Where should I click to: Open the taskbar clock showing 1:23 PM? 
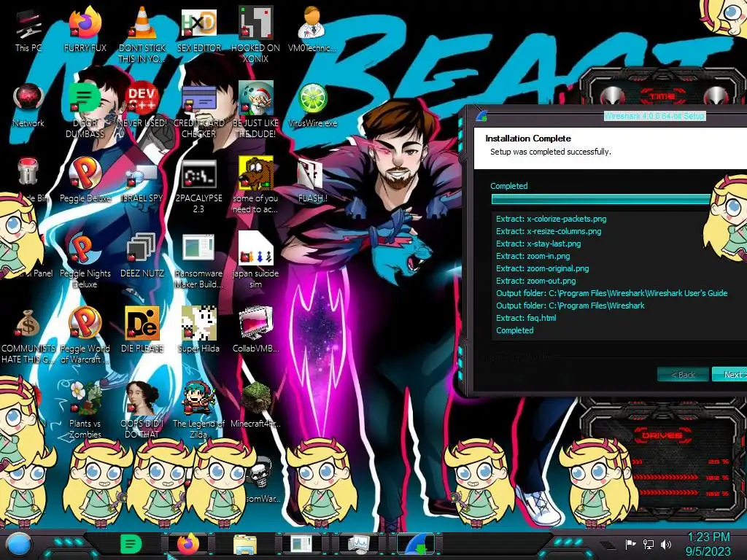(x=708, y=544)
